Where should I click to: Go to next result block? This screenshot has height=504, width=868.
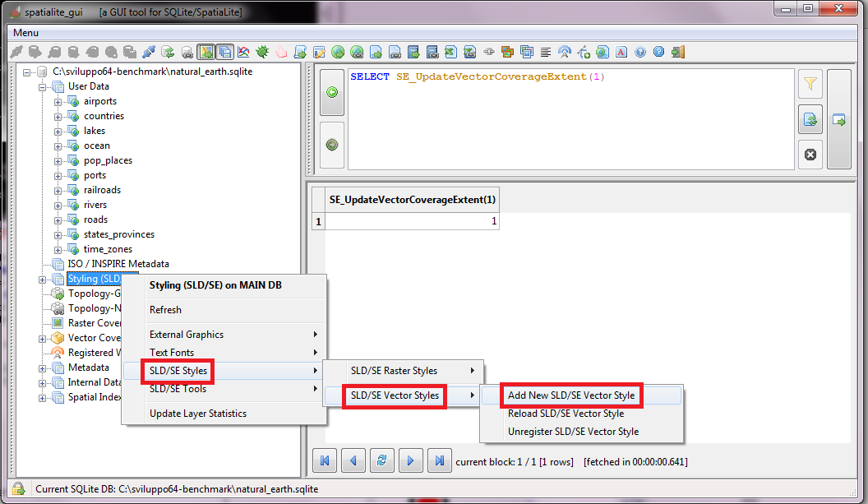tap(411, 460)
